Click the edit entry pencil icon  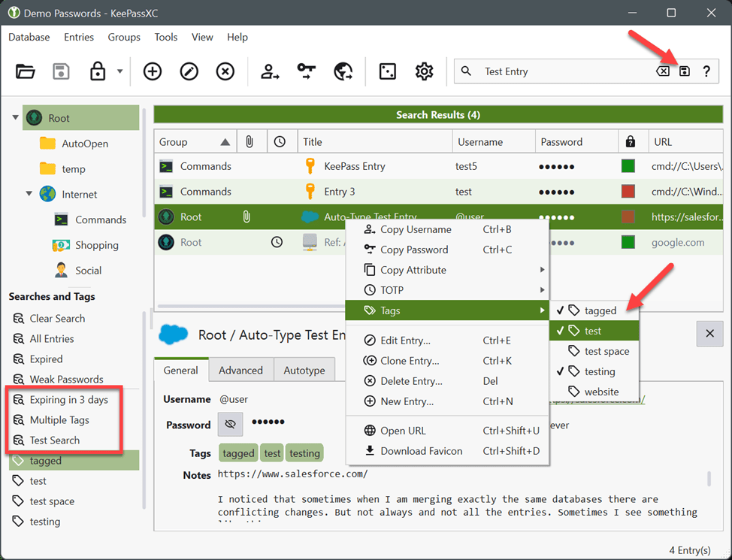189,71
